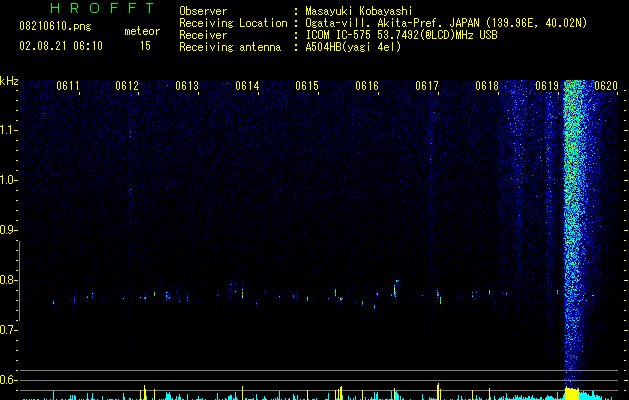629x400 pixels.
Task: Click the 1.0 kHz axis label
Action: pyautogui.click(x=8, y=180)
